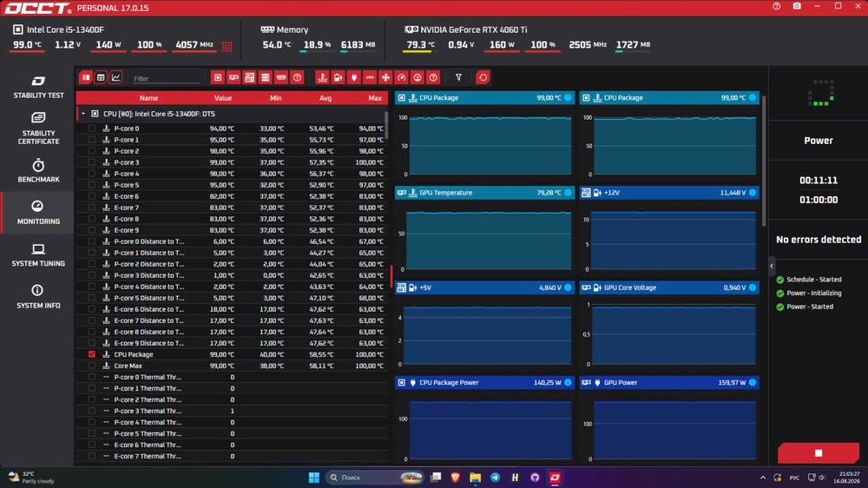Show hidden icons in system tray
The image size is (868, 488).
click(x=763, y=478)
